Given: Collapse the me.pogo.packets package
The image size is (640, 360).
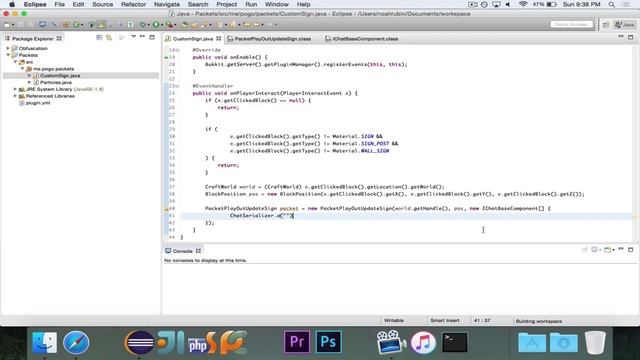Looking at the screenshot, I should pyautogui.click(x=22, y=69).
